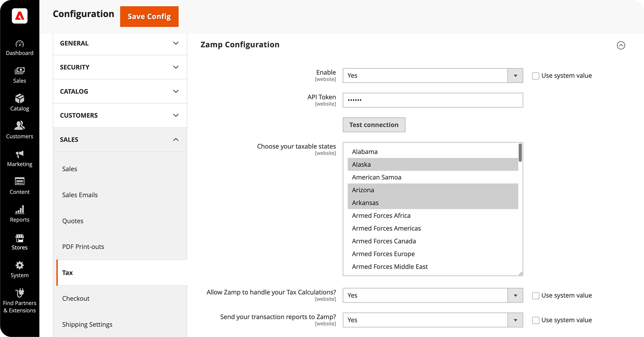Open the Marketing megaphone icon
644x337 pixels.
coord(20,154)
